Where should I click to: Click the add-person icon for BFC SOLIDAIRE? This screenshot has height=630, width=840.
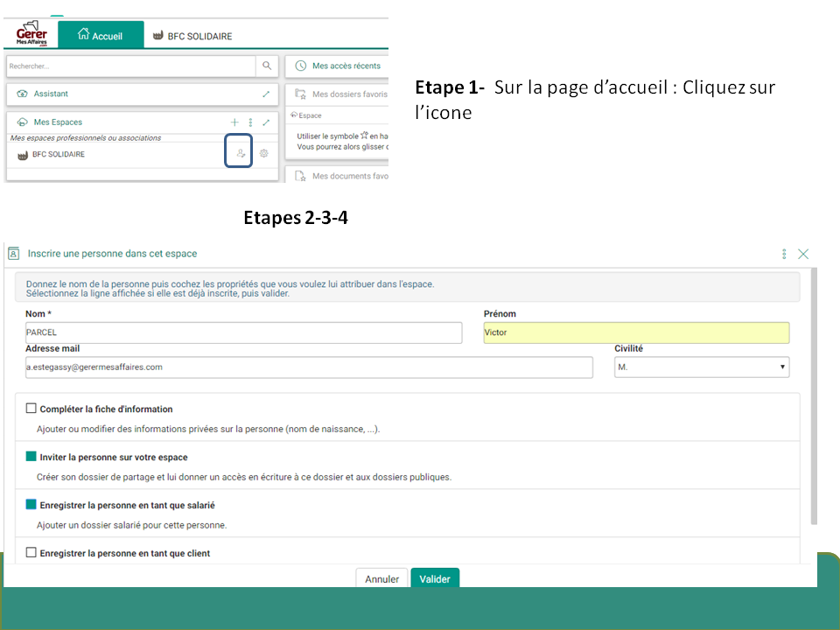(x=241, y=153)
